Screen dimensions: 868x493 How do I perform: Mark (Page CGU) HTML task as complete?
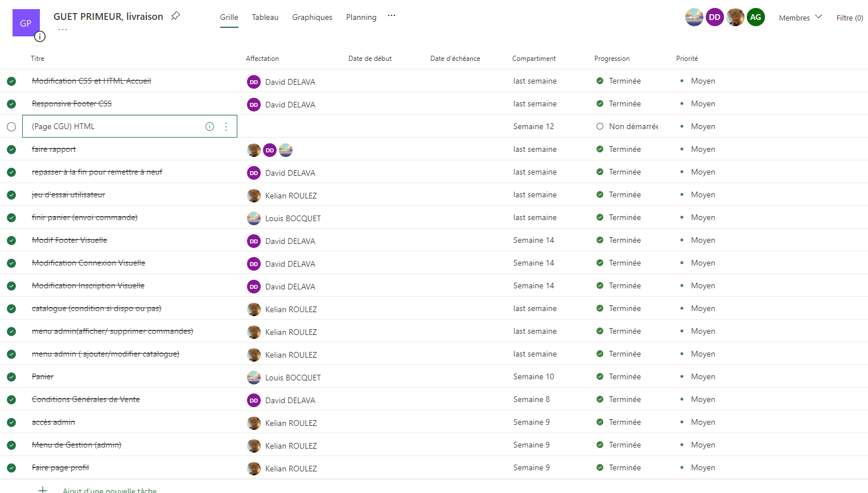point(11,126)
